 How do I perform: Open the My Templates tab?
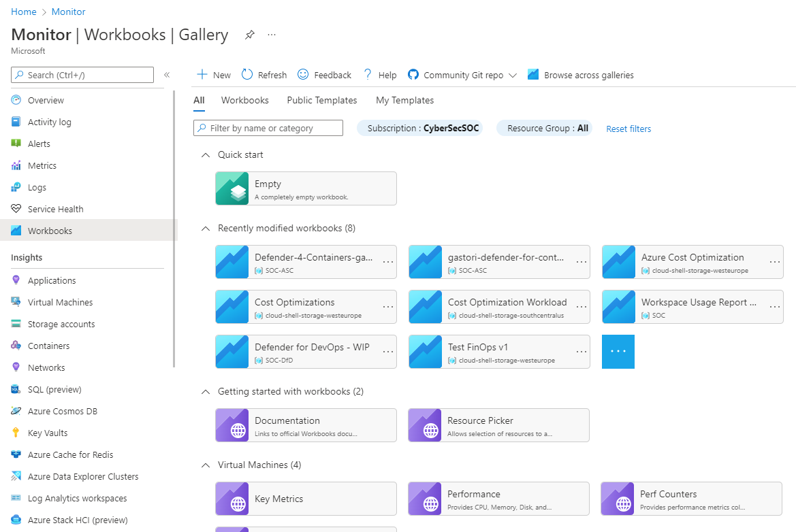click(x=404, y=100)
